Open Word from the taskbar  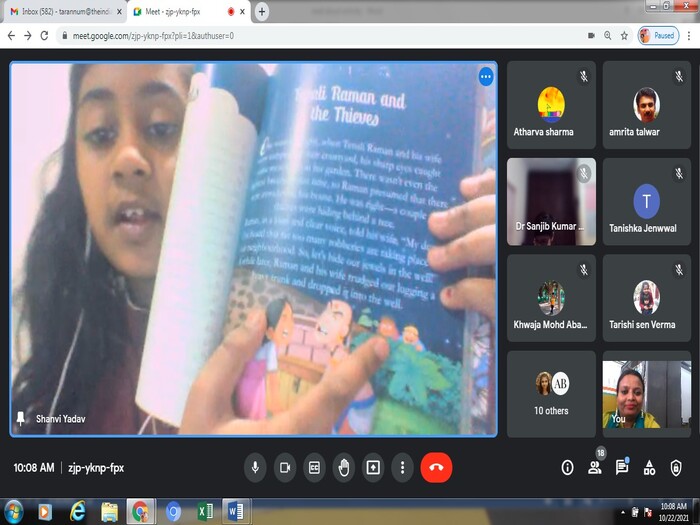click(x=236, y=512)
